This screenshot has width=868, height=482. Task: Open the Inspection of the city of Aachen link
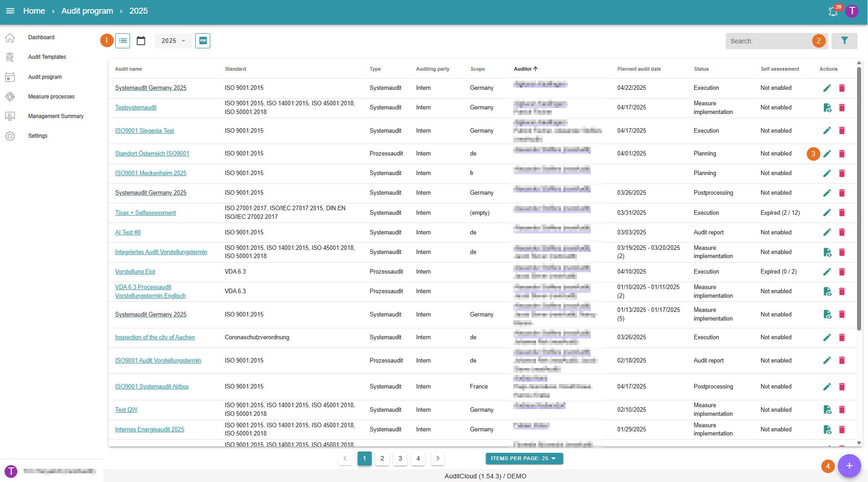pos(155,337)
